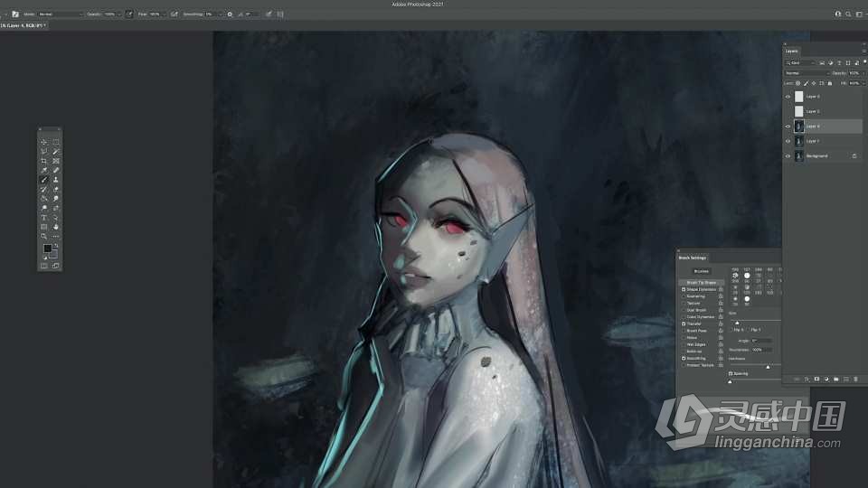
Task: Create a new layer
Action: point(846,379)
